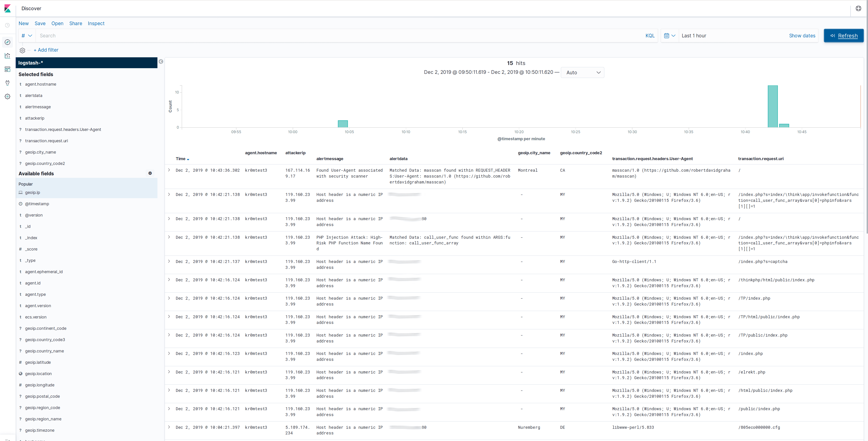Viewport: 868px width, 441px height.
Task: Toggle the KQL query language switch
Action: coord(650,36)
